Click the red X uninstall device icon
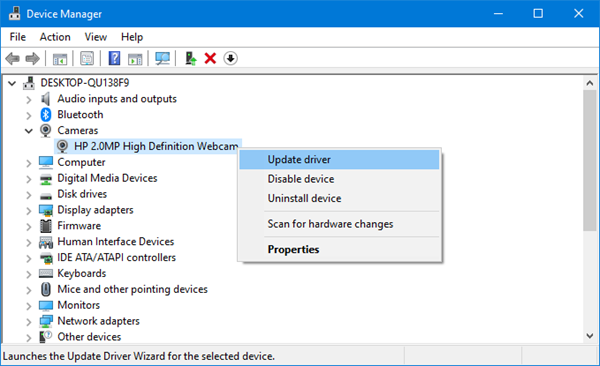Screen dimensions: 600x366 pos(210,59)
